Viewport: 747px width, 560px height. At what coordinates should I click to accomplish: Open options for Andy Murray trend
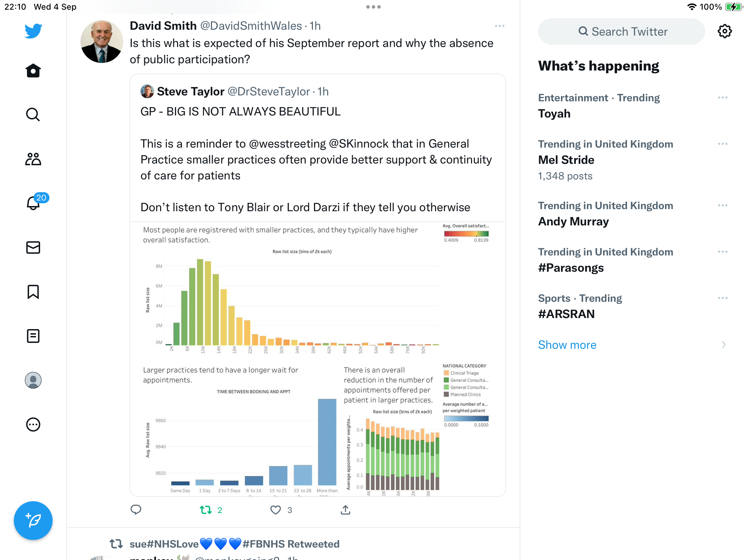tap(723, 205)
